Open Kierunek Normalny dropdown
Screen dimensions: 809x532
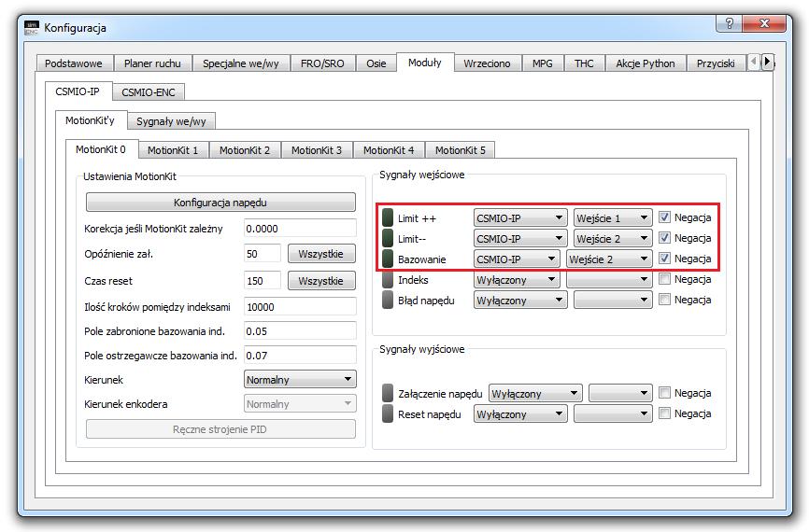click(300, 380)
